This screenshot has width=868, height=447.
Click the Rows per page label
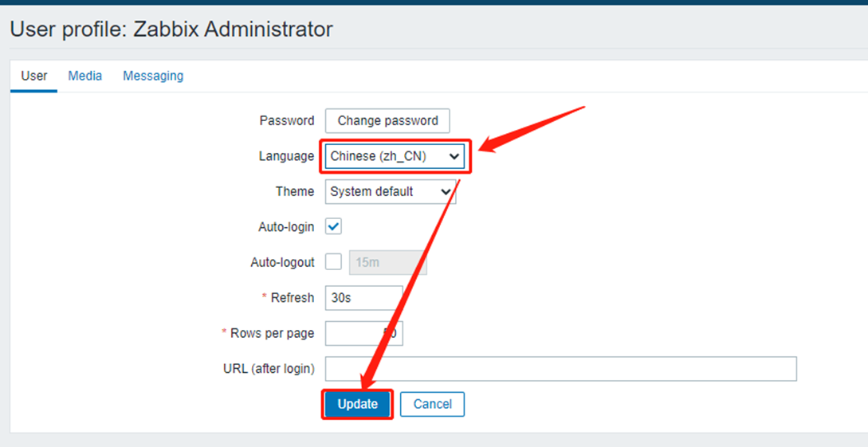coord(272,333)
